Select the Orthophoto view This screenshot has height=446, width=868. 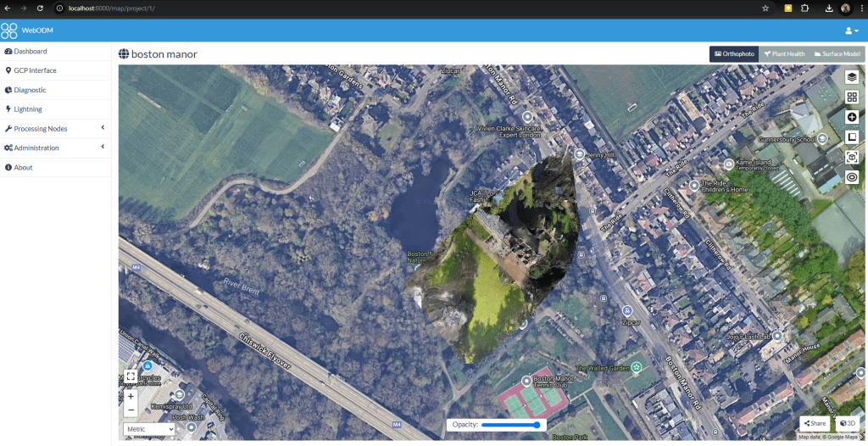pyautogui.click(x=734, y=54)
